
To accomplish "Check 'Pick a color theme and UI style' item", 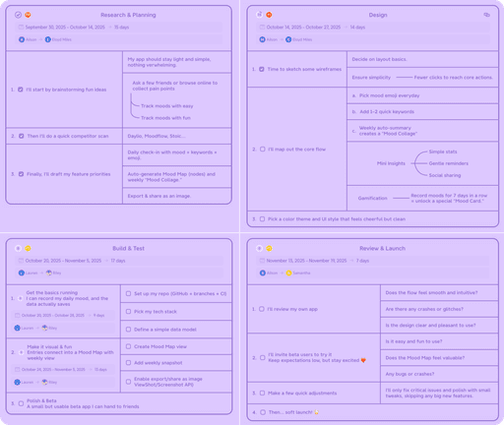I will 262,219.
